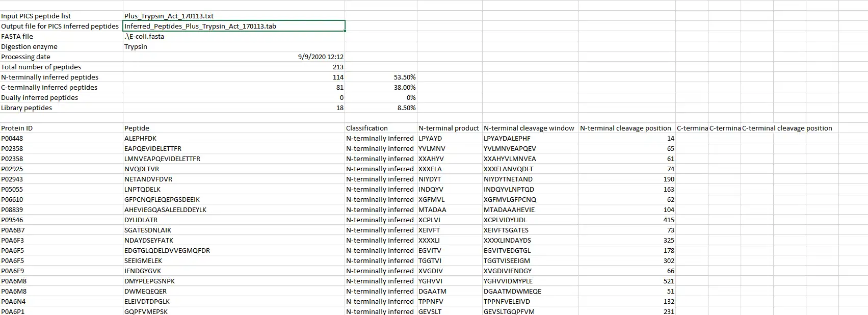Select total number of peptides value 213

coord(234,67)
